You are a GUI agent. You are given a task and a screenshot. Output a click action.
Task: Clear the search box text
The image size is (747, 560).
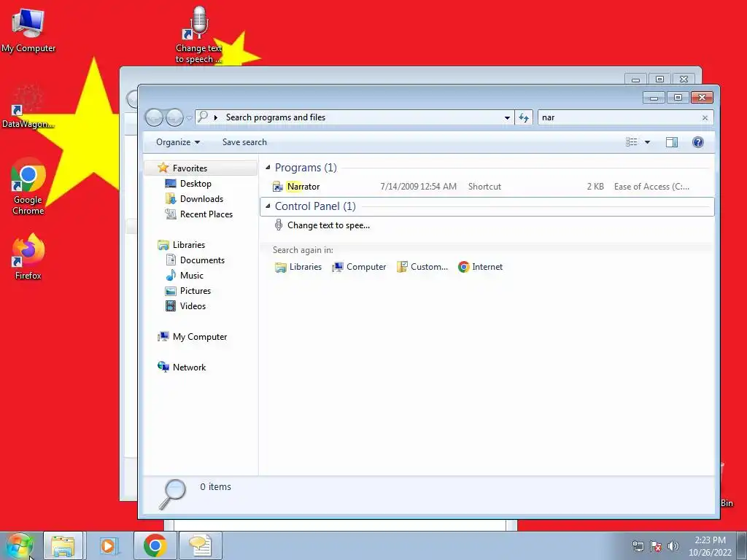pyautogui.click(x=705, y=117)
